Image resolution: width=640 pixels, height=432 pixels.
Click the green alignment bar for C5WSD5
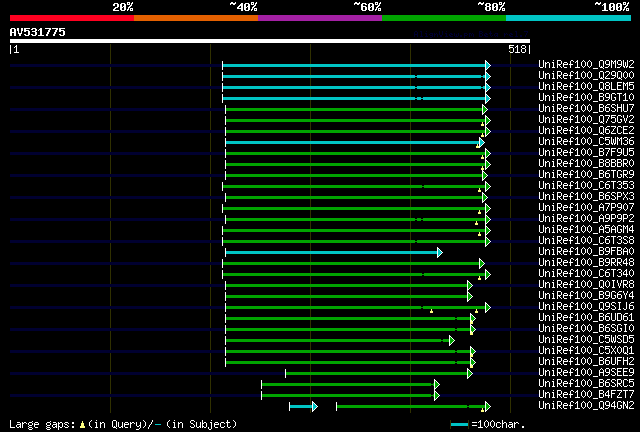[x=338, y=341]
